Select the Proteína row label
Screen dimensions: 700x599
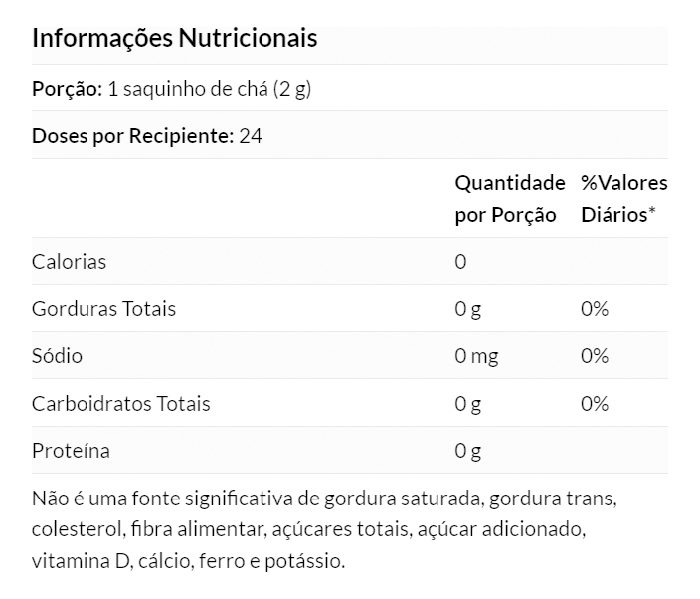(71, 451)
